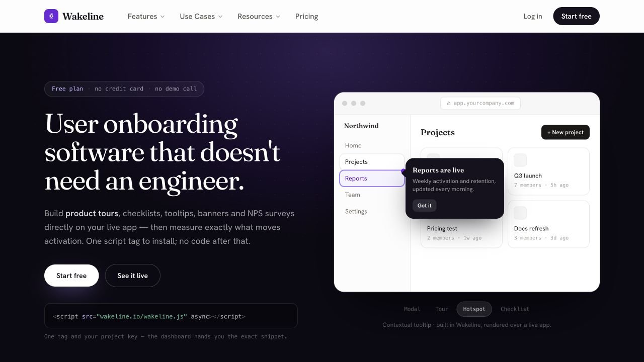Go to the Pricing page
The height and width of the screenshot is (362, 644).
[x=306, y=16]
